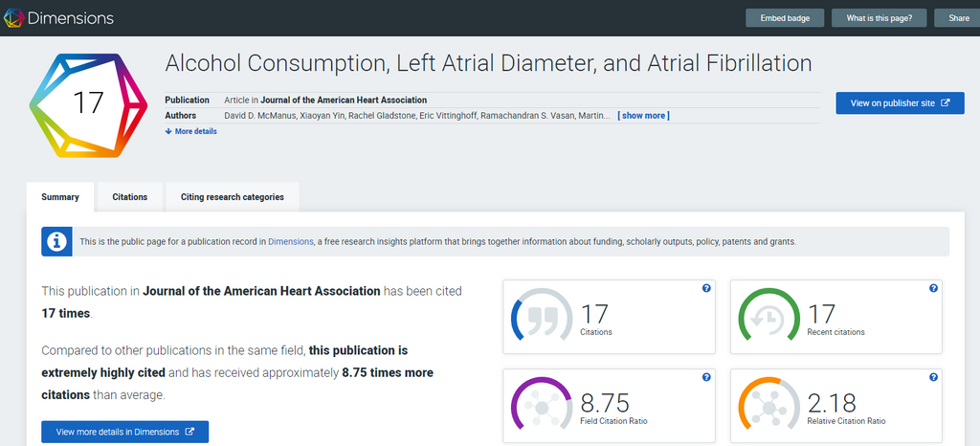Click the blue info icon in banner
Image resolution: width=980 pixels, height=446 pixels.
[56, 241]
